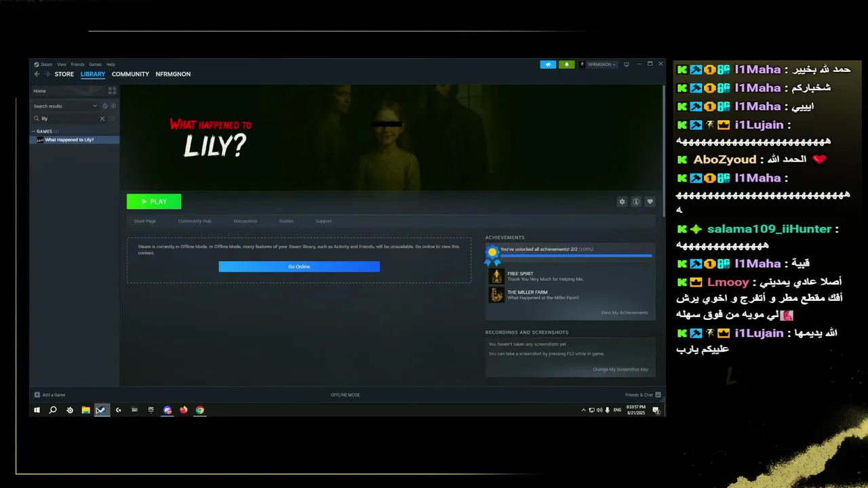Click the NFRMGNON profile avatar
The image size is (868, 488).
pyautogui.click(x=582, y=64)
